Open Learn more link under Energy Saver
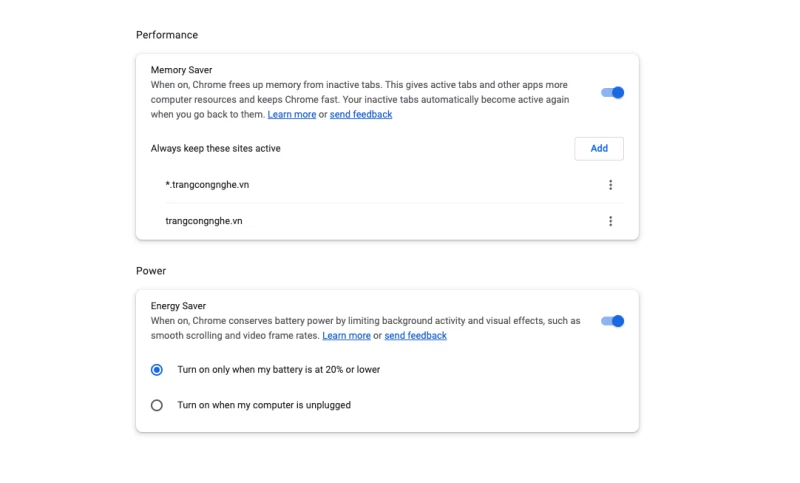800x483 pixels. point(346,336)
